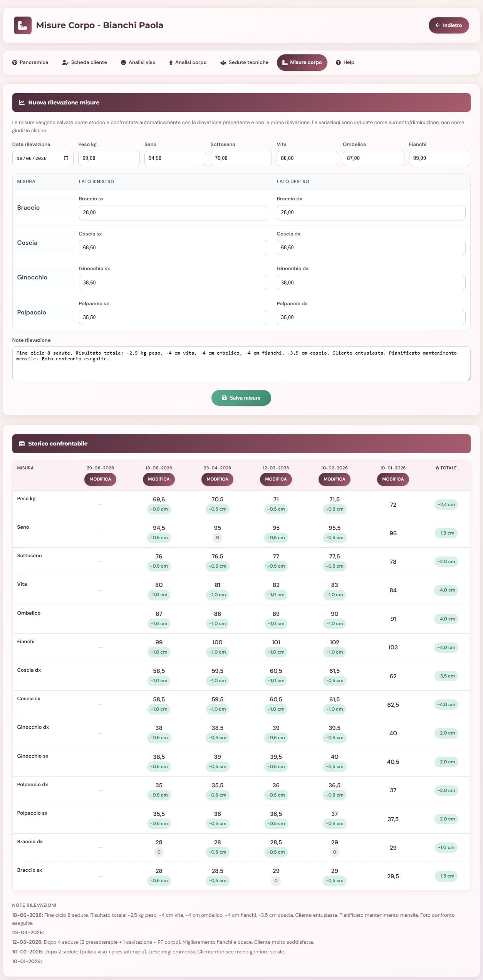This screenshot has height=980, width=483.
Task: Click the Polpaccio dx input field
Action: pos(371,318)
